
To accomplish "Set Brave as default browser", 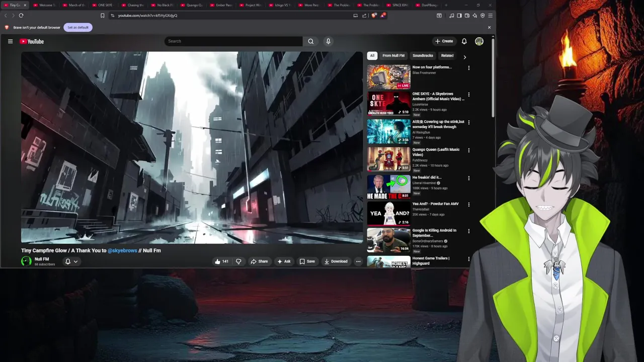I will [78, 27].
